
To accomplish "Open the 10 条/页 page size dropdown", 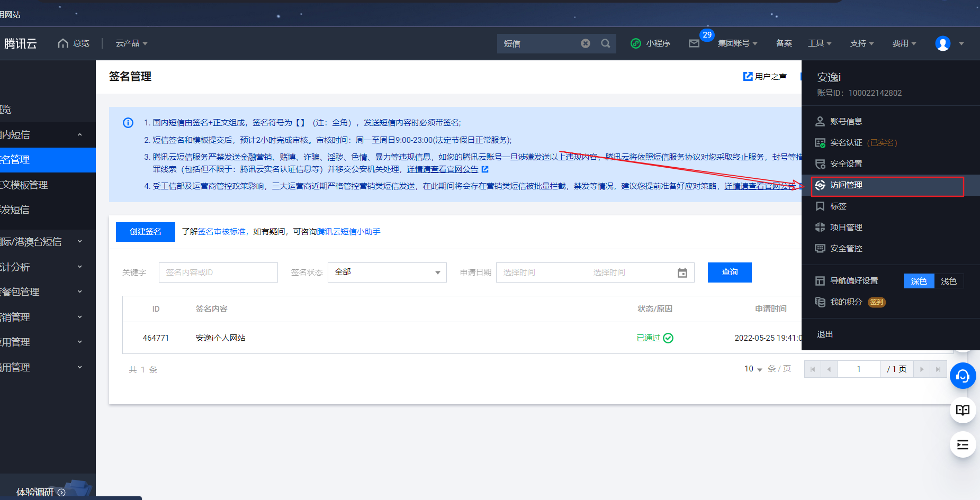I will point(753,369).
